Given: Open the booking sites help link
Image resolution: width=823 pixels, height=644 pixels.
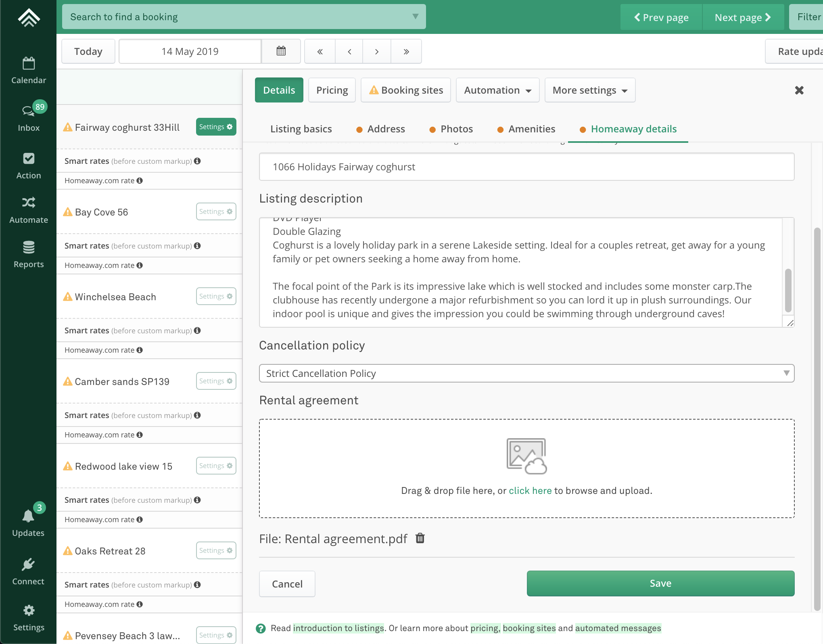Looking at the screenshot, I should tap(529, 628).
